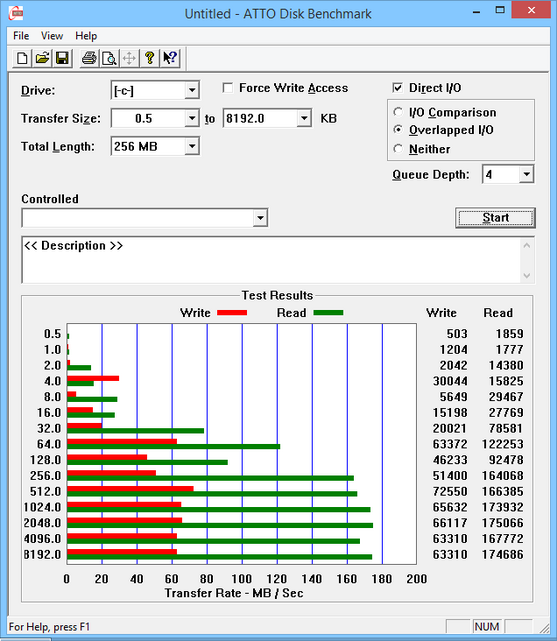Screen dimensions: 557x641
Task: Open the Drive dropdown list
Action: click(x=192, y=90)
